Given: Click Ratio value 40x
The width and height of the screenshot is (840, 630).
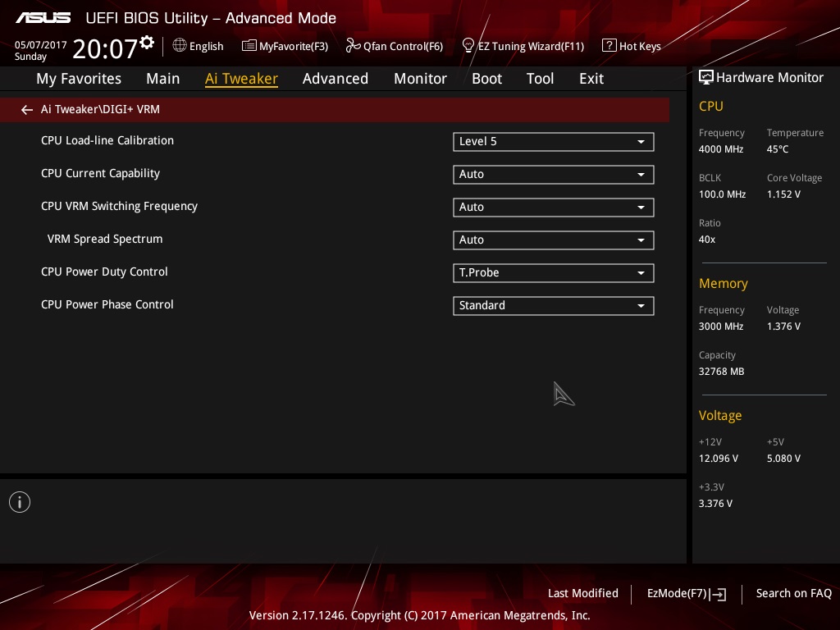Looking at the screenshot, I should coord(706,240).
